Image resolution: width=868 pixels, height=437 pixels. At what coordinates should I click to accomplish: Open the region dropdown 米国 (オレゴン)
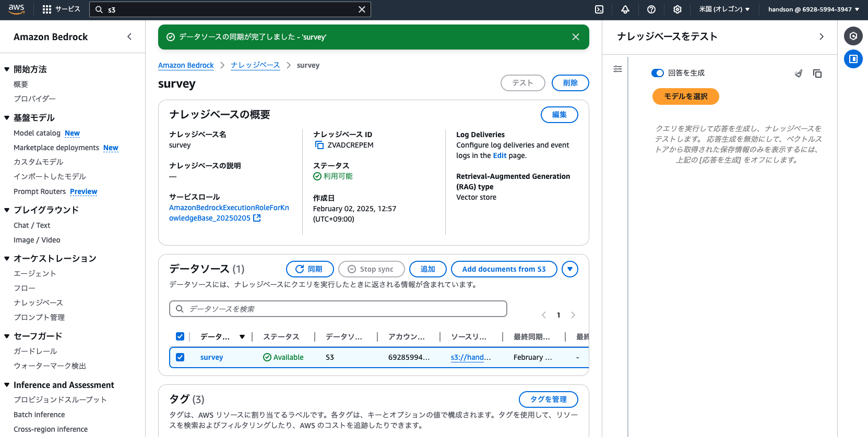click(724, 9)
